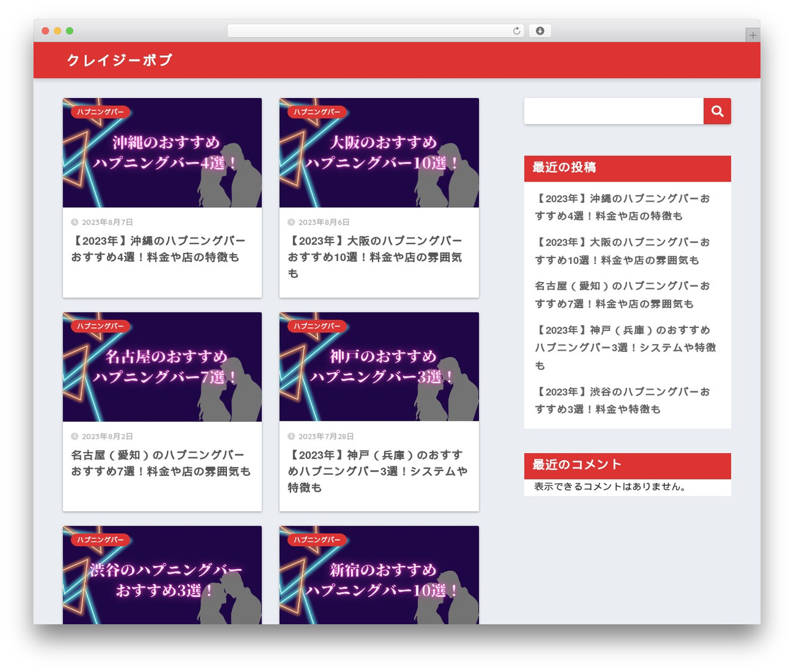Viewport: 794px width, 672px height.
Task: Click the 2023年7月28日 post date
Action: pos(326,436)
